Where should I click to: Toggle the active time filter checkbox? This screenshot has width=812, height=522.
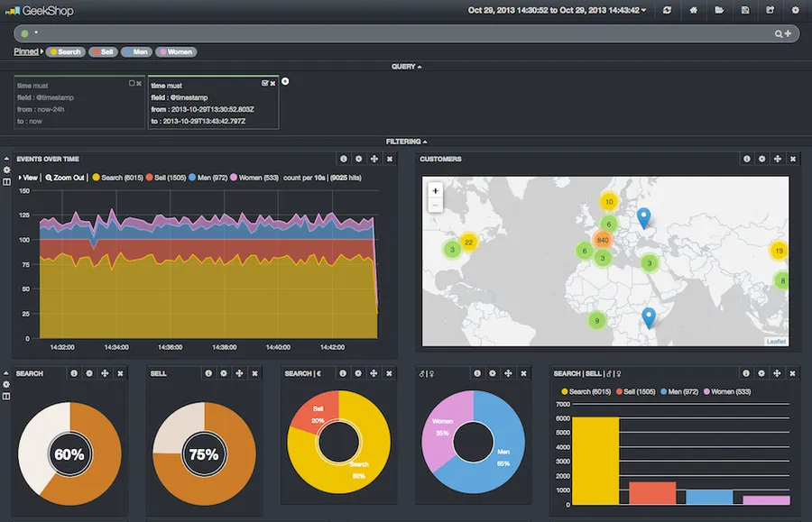(x=265, y=83)
